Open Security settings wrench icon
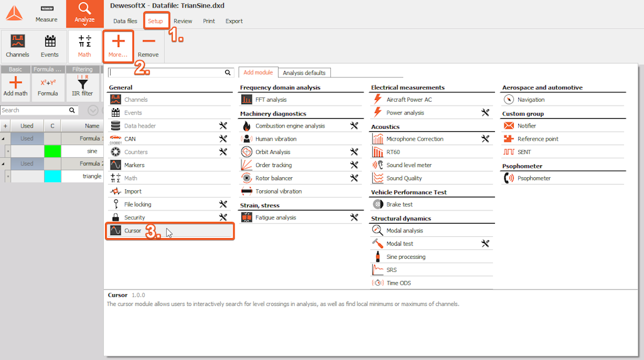Screen dimensions: 644x360 (223, 217)
